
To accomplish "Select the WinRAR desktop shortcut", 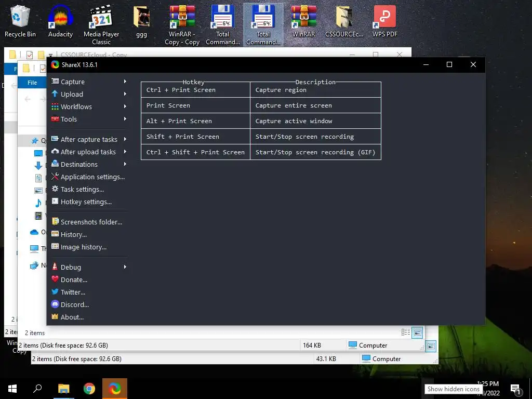I will click(x=303, y=22).
